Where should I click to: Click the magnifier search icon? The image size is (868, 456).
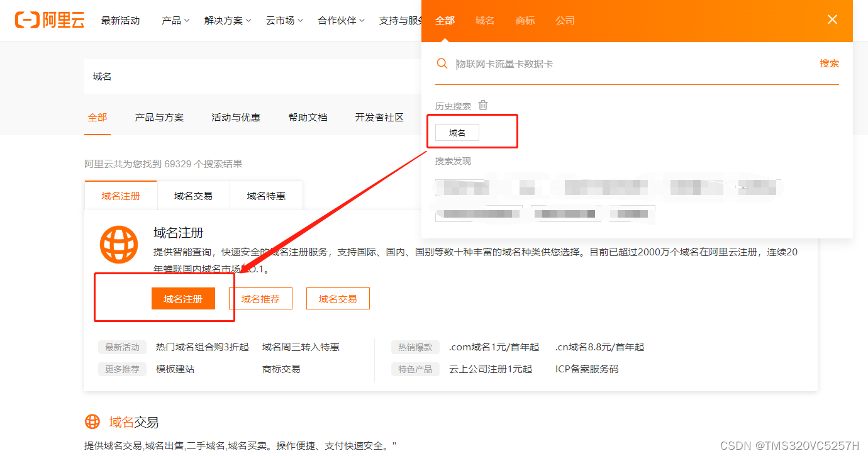pos(442,64)
